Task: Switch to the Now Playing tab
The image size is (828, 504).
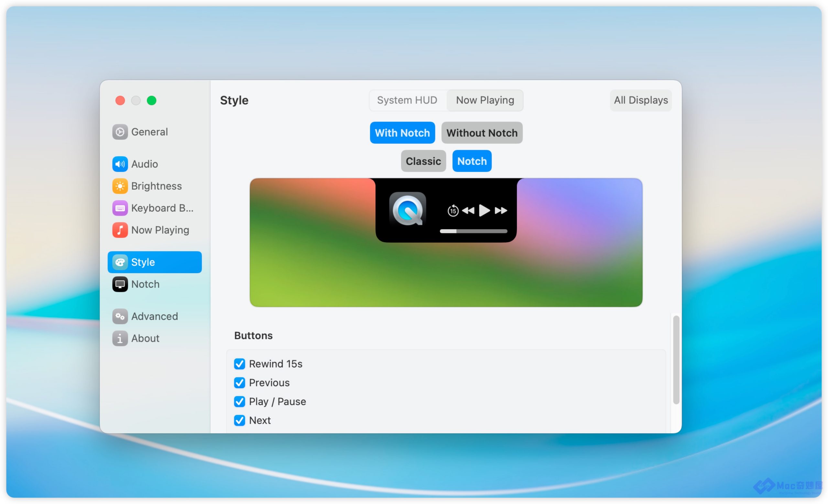Action: pos(485,100)
